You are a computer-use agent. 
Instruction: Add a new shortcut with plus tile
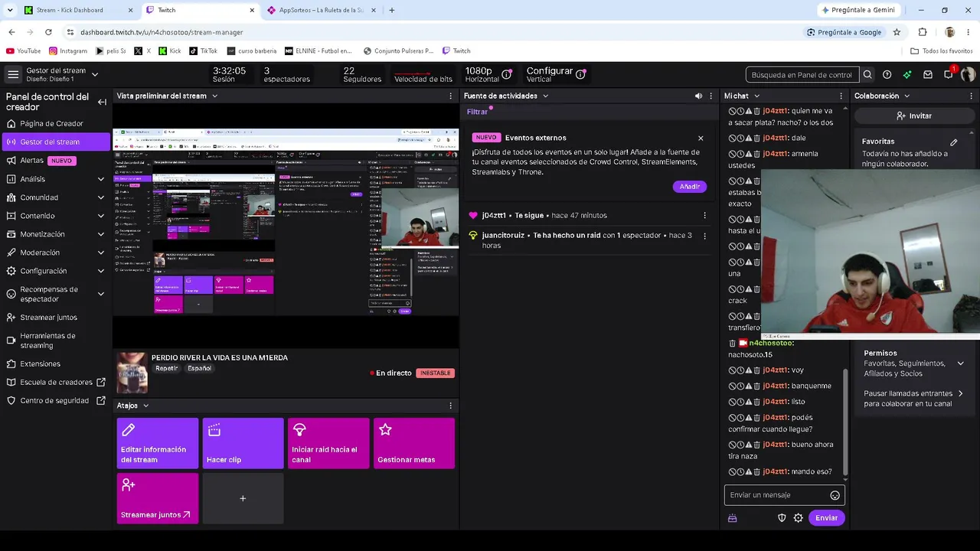click(243, 498)
